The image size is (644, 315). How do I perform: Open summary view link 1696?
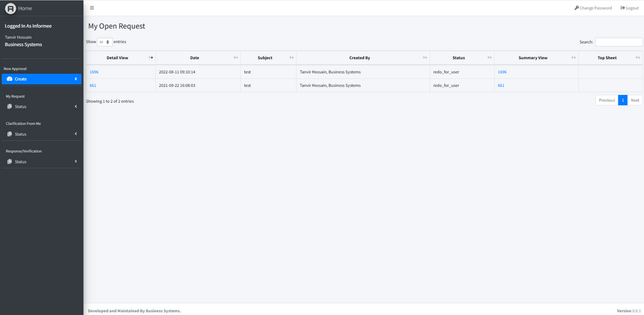coord(502,72)
